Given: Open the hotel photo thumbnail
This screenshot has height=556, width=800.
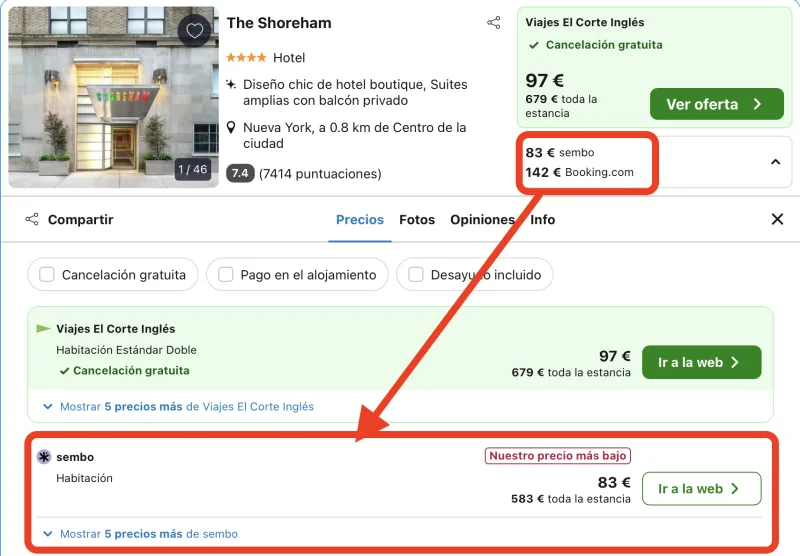Looking at the screenshot, I should click(113, 97).
